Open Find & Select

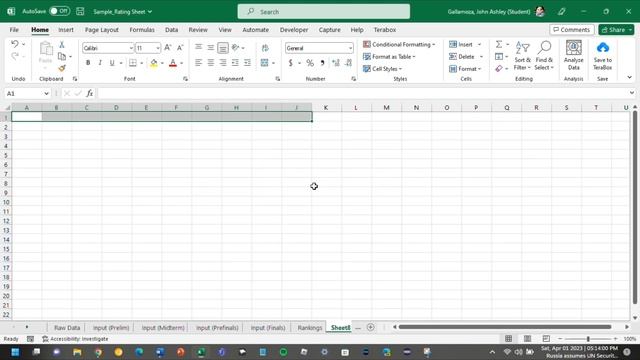[x=544, y=56]
